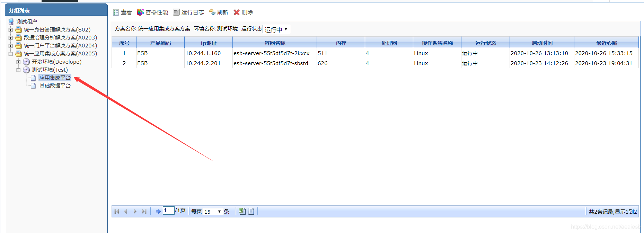This screenshot has width=644, height=233.
Task: Expand 统一身份管理解决方案(S02) tree node
Action: 10,30
